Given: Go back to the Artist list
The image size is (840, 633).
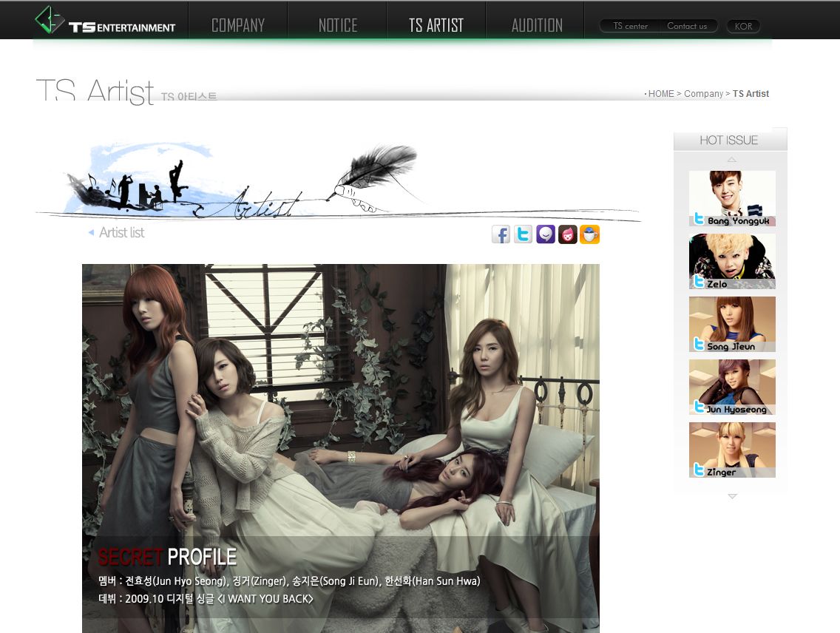Looking at the screenshot, I should [121, 232].
